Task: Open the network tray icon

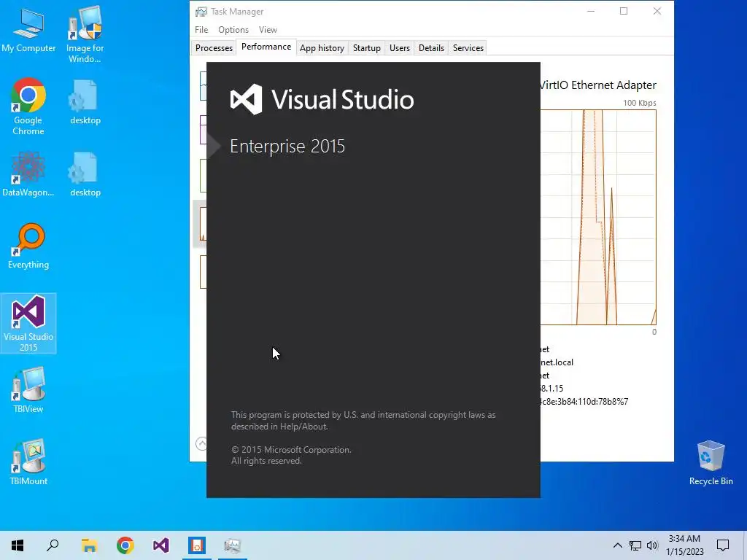Action: tap(635, 545)
